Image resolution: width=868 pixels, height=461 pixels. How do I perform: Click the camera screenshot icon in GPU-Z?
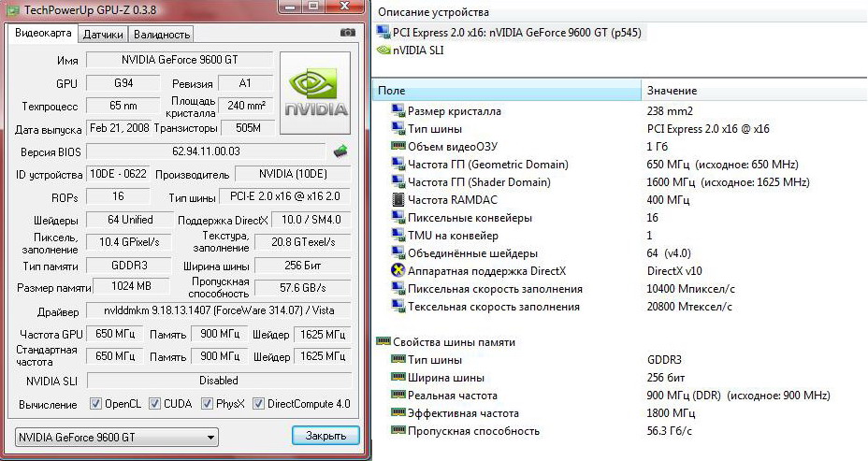[x=348, y=33]
